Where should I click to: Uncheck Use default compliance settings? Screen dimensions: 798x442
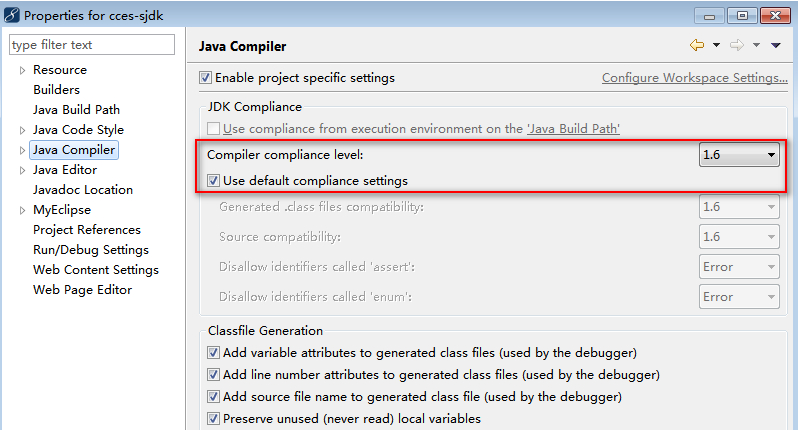pyautogui.click(x=213, y=181)
